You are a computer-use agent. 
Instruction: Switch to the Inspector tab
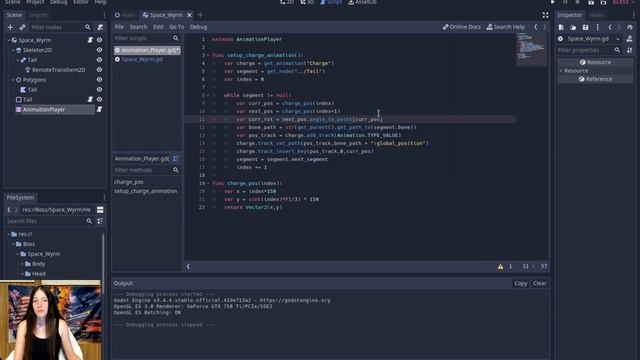(x=569, y=15)
